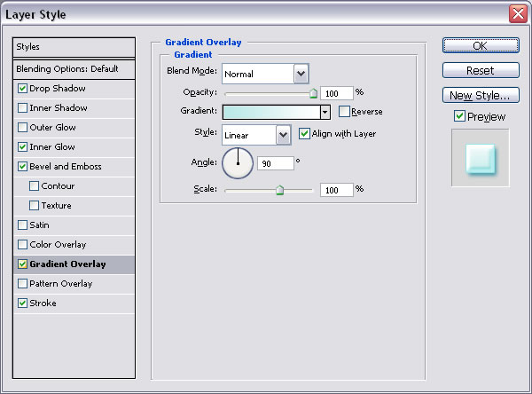Check the Reverse gradient checkbox
Image resolution: width=532 pixels, height=394 pixels.
[344, 112]
